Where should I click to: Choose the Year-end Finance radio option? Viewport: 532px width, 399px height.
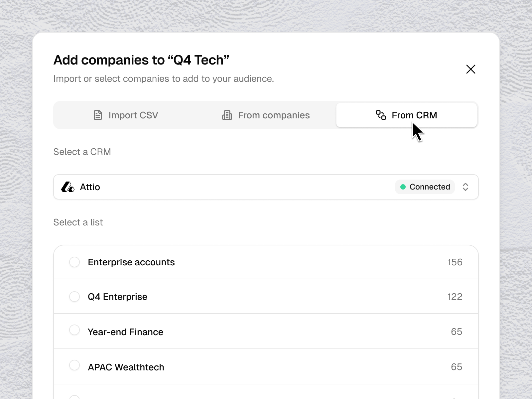pos(74,330)
